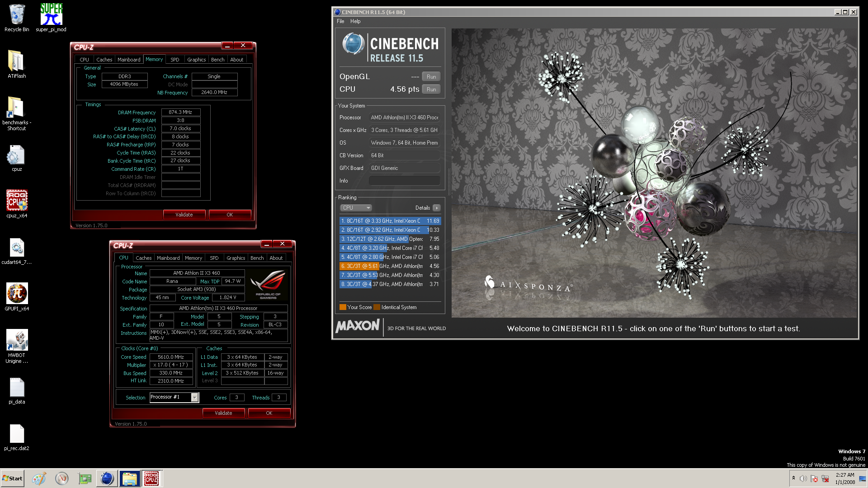This screenshot has height=488, width=868.
Task: Run the CPU benchmark
Action: tap(431, 89)
